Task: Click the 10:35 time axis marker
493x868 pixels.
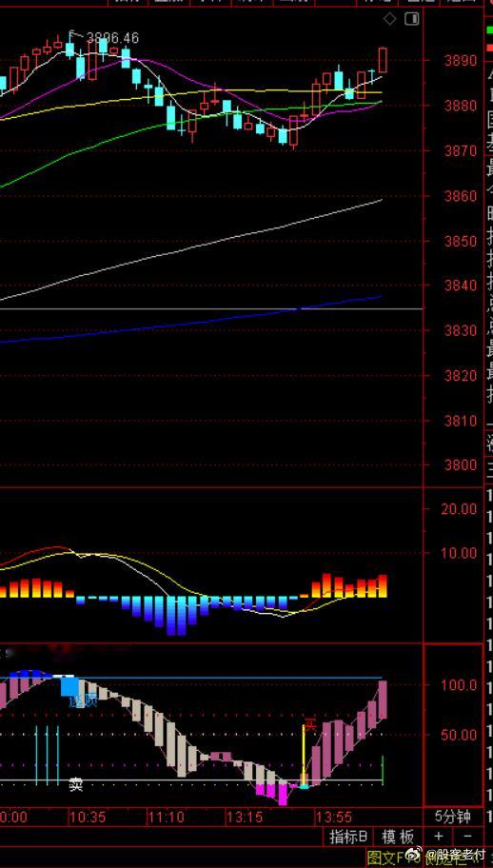Action: [86, 817]
